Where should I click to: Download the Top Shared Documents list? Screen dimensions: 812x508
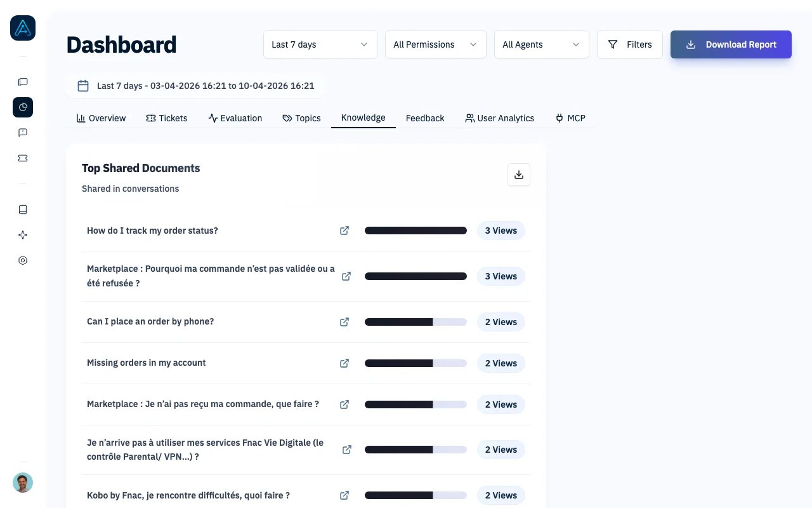(519, 175)
